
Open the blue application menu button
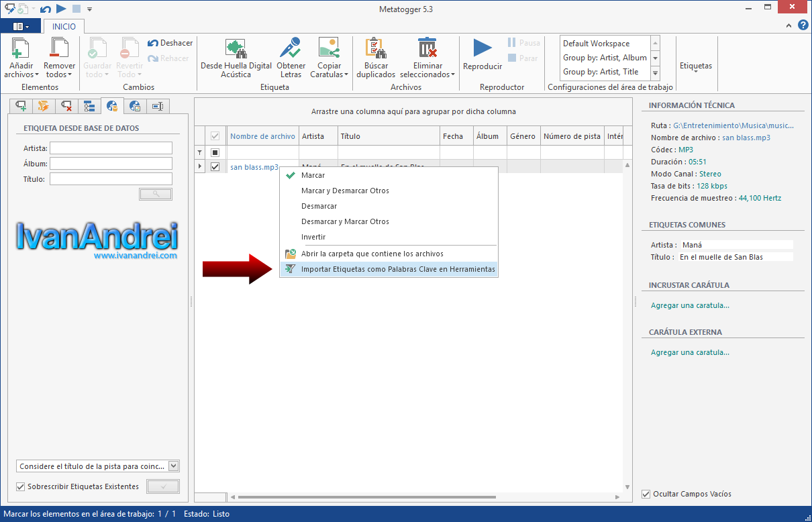[21, 26]
